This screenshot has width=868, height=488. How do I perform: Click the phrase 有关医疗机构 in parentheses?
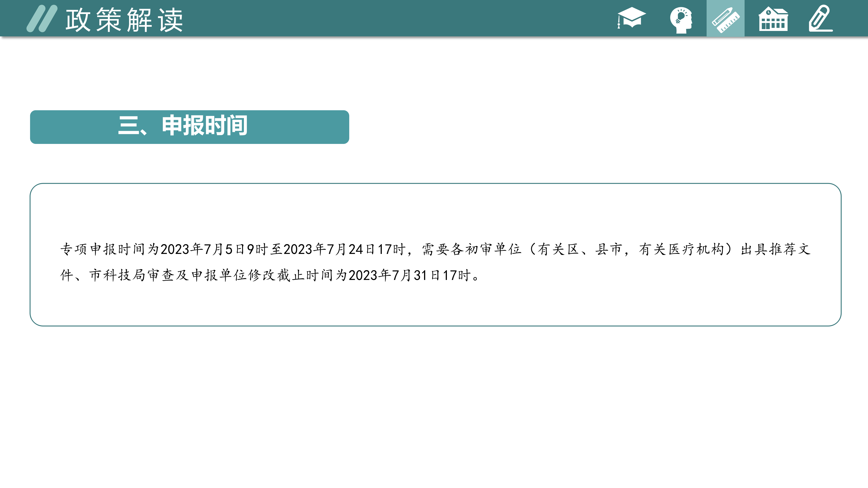[681, 249]
